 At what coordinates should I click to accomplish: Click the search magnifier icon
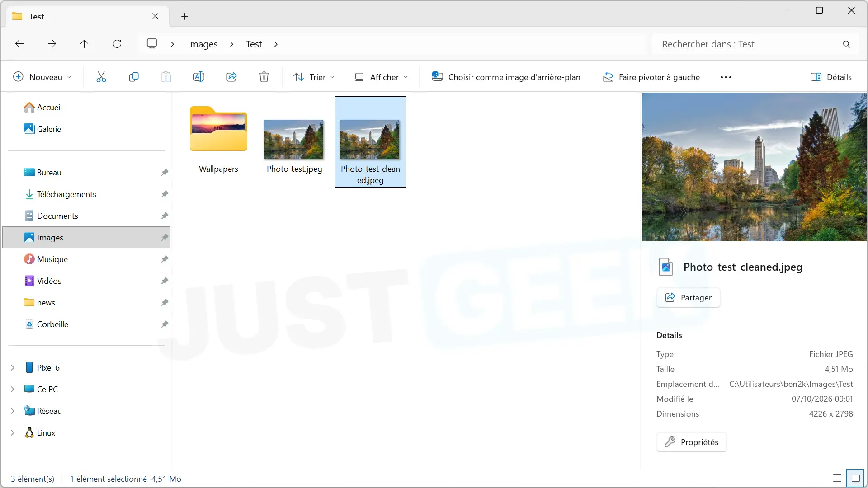[847, 44]
